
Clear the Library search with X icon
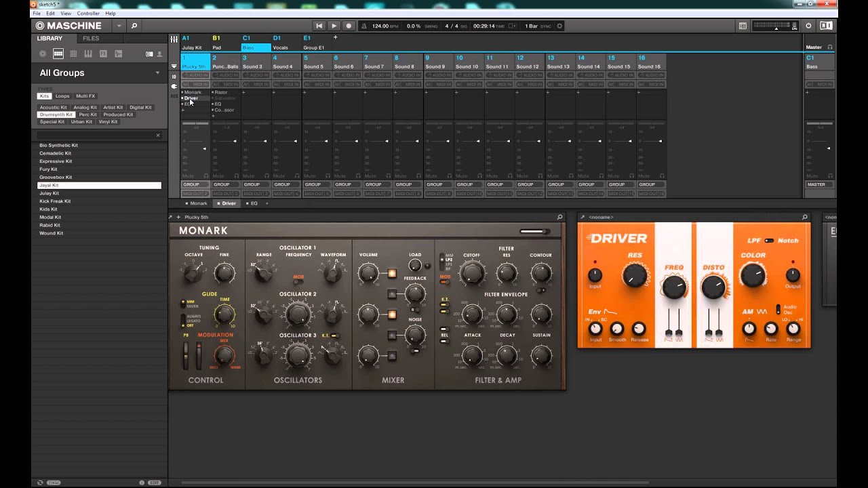[x=158, y=135]
